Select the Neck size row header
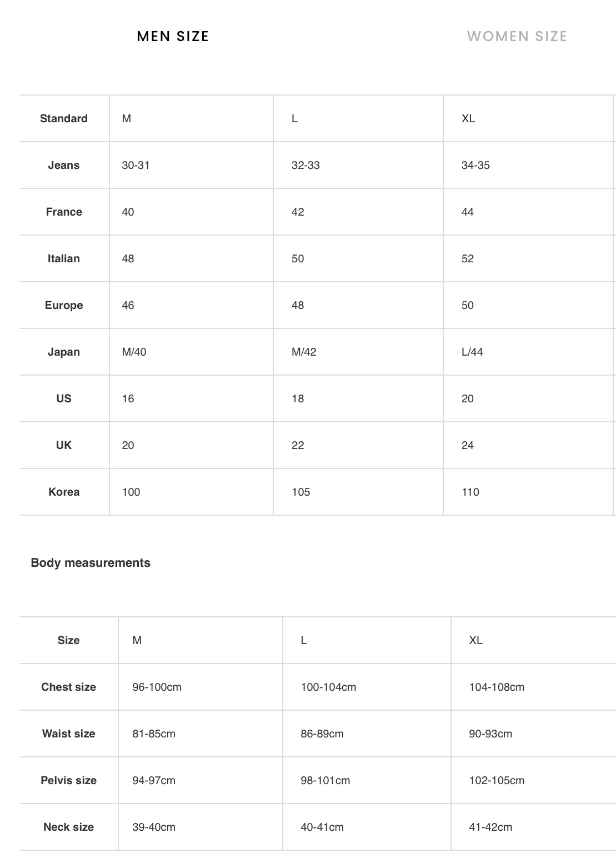 68,827
